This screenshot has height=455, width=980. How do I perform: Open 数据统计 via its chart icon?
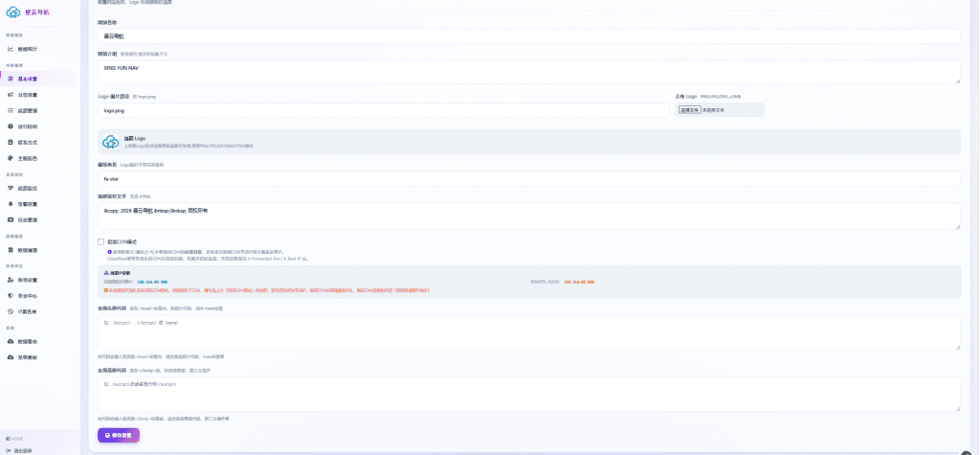[11, 49]
